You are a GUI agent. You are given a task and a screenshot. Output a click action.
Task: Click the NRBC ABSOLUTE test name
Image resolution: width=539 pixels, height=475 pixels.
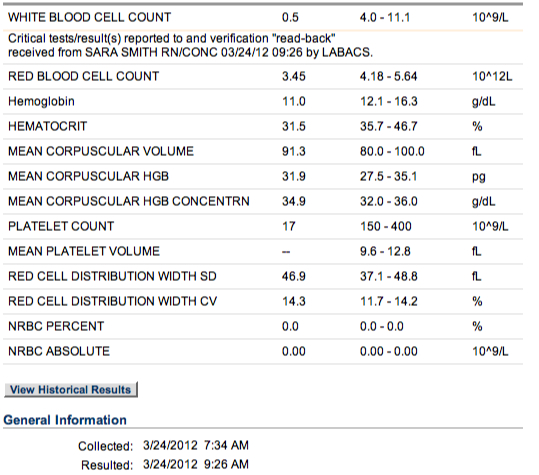coord(59,351)
